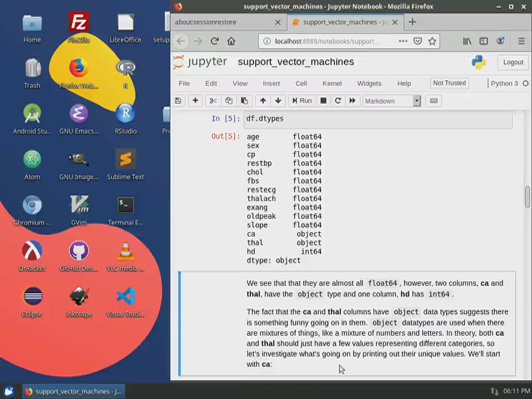The height and width of the screenshot is (399, 532).
Task: Cut selected cells with the scissors icon
Action: [213, 101]
